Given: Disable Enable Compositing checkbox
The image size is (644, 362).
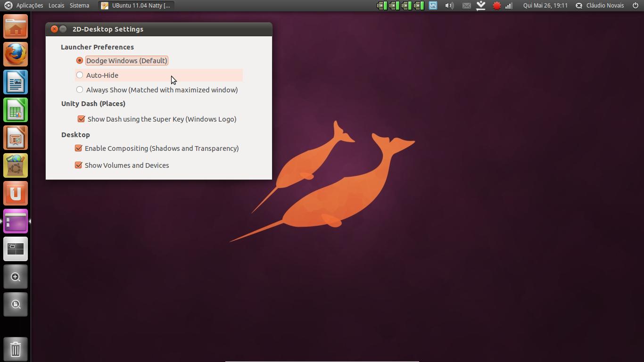Looking at the screenshot, I should (79, 148).
